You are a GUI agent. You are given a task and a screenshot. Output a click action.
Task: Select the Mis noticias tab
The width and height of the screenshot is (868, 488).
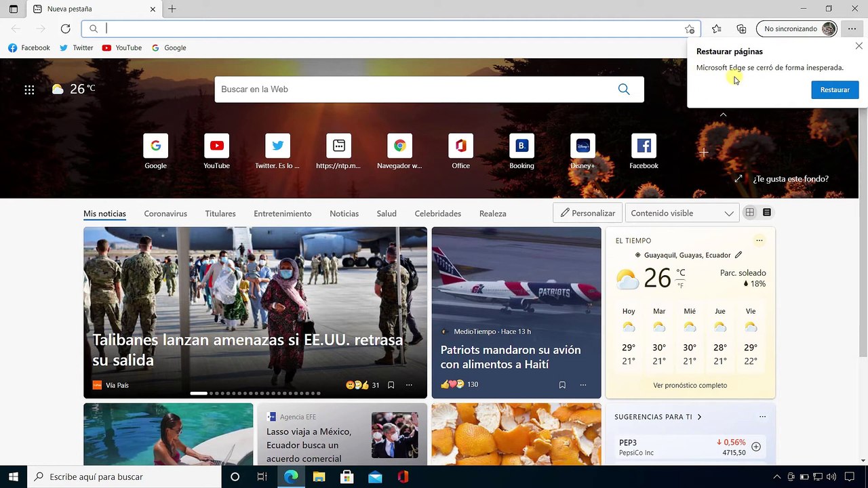click(104, 213)
